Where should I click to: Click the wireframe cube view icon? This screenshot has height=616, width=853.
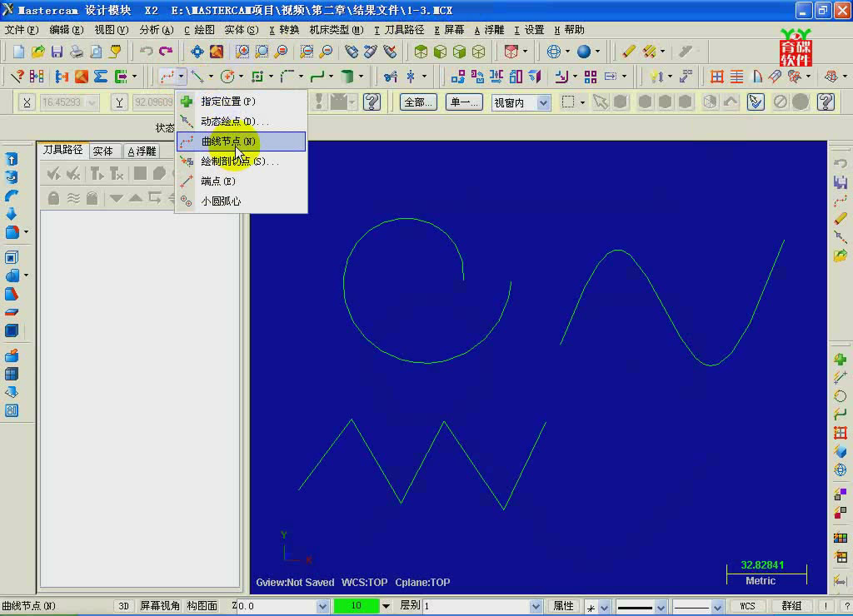point(479,52)
